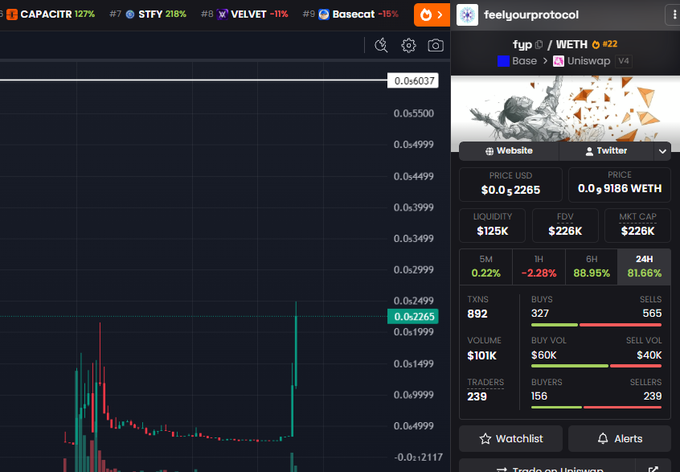The image size is (680, 472).
Task: Click the Uniswap DEX label
Action: pyautogui.click(x=588, y=61)
